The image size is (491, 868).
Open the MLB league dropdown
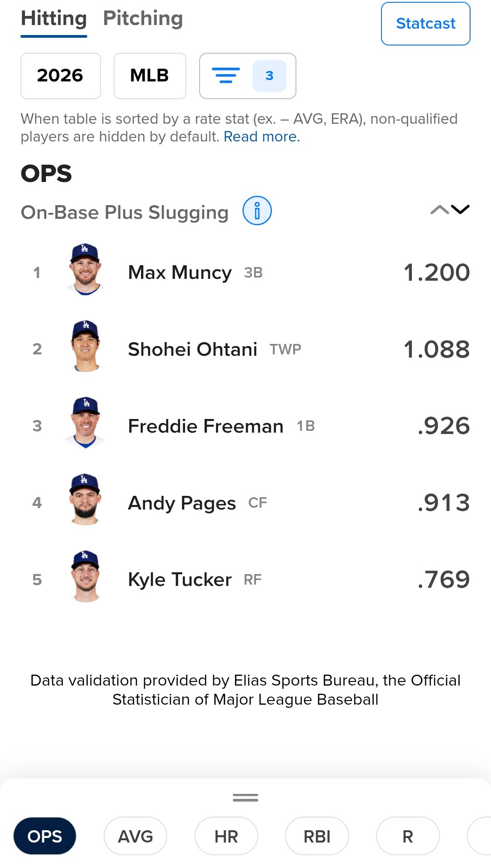150,76
